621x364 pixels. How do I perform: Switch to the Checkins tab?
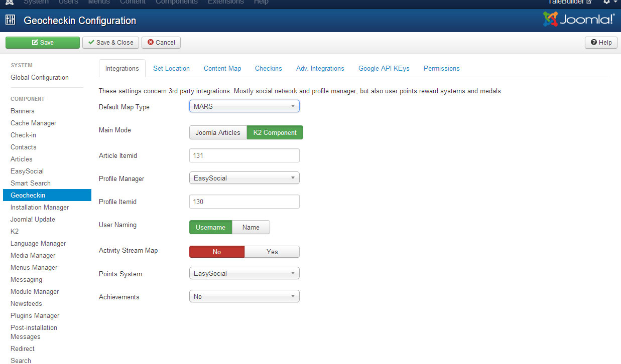coord(269,69)
